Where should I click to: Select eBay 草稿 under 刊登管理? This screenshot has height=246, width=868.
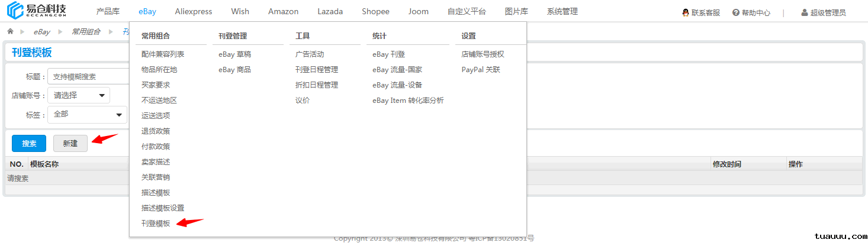(x=234, y=54)
